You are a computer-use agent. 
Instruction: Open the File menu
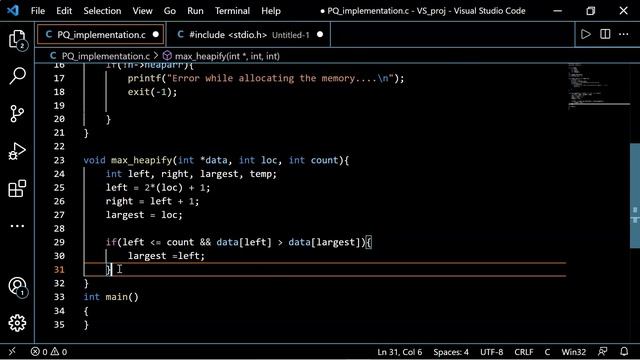pos(38,11)
